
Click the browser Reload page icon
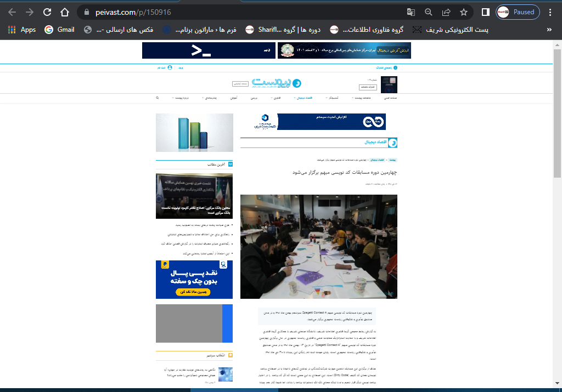point(47,12)
